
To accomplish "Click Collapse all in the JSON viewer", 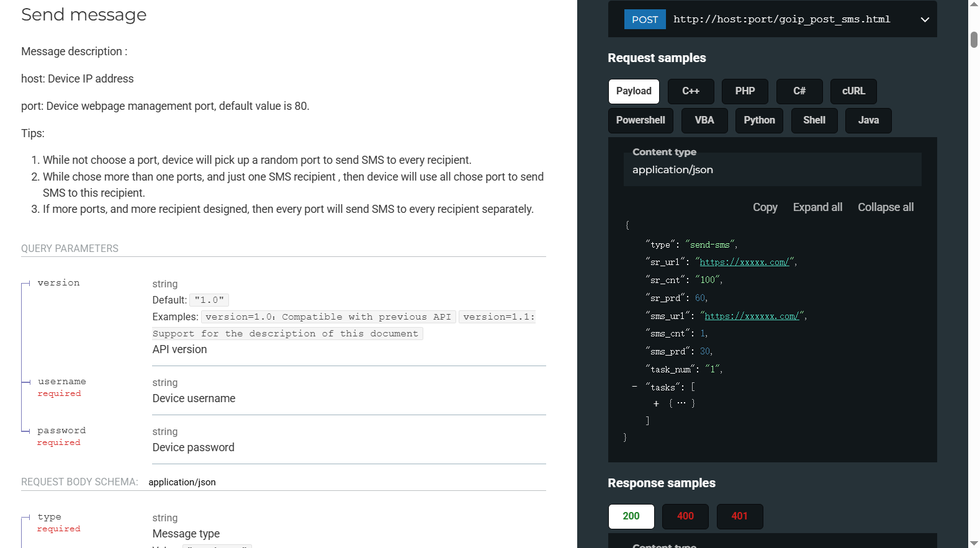I will point(885,207).
